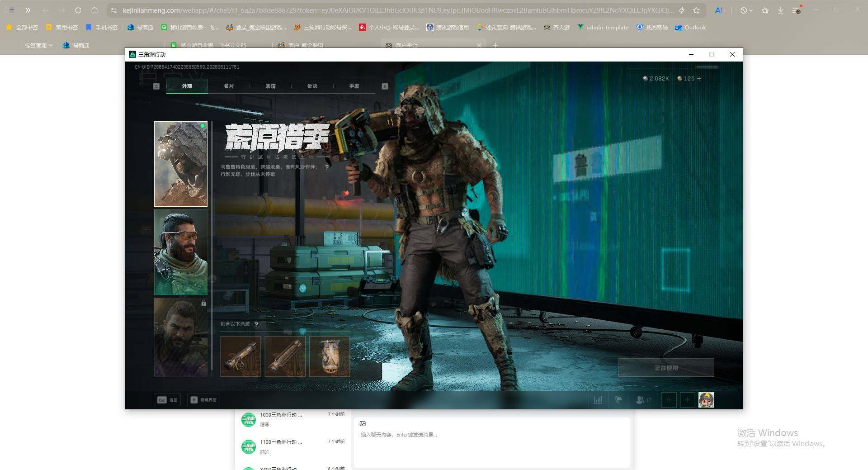Open the friends list icon showing 17

click(644, 400)
